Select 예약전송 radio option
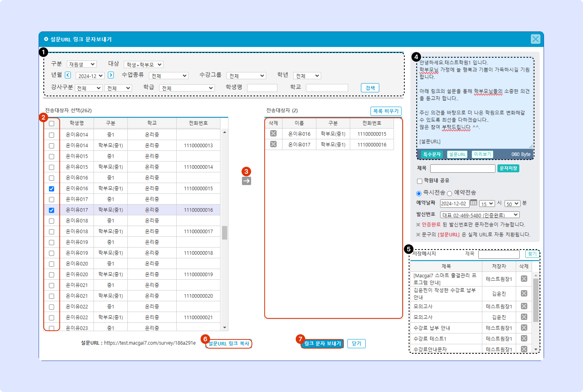The width and height of the screenshot is (583, 392). (x=449, y=193)
